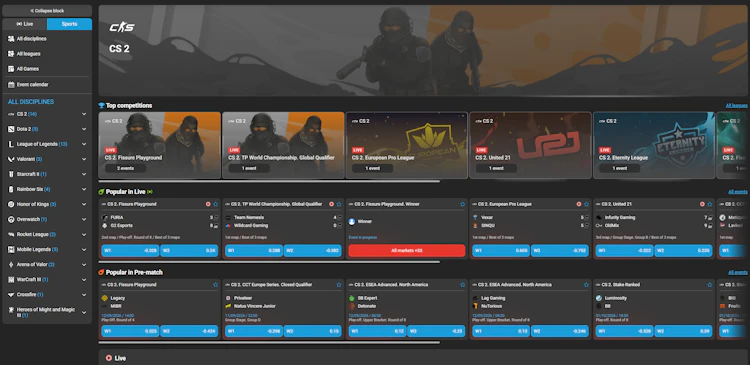This screenshot has width=750, height=365.
Task: Click the Top competitions horizontal scrollbar
Action: tap(269, 181)
